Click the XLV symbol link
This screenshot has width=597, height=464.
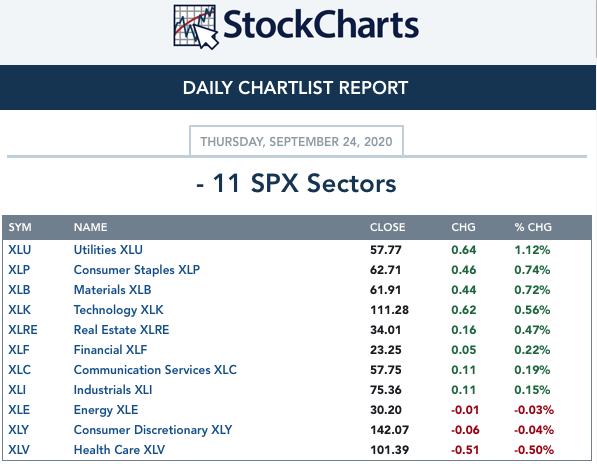(19, 450)
